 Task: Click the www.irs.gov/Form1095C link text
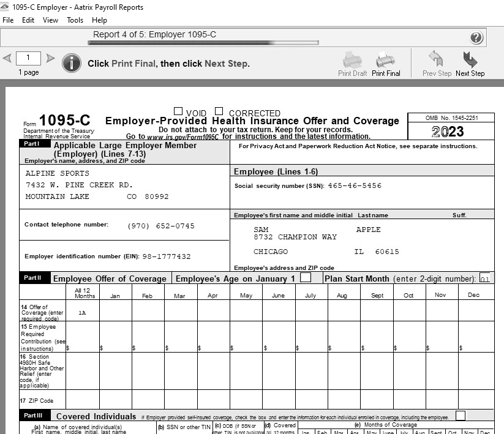(x=182, y=137)
